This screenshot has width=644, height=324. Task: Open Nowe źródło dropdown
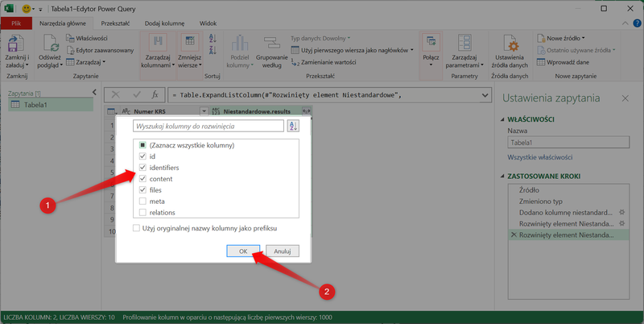561,38
